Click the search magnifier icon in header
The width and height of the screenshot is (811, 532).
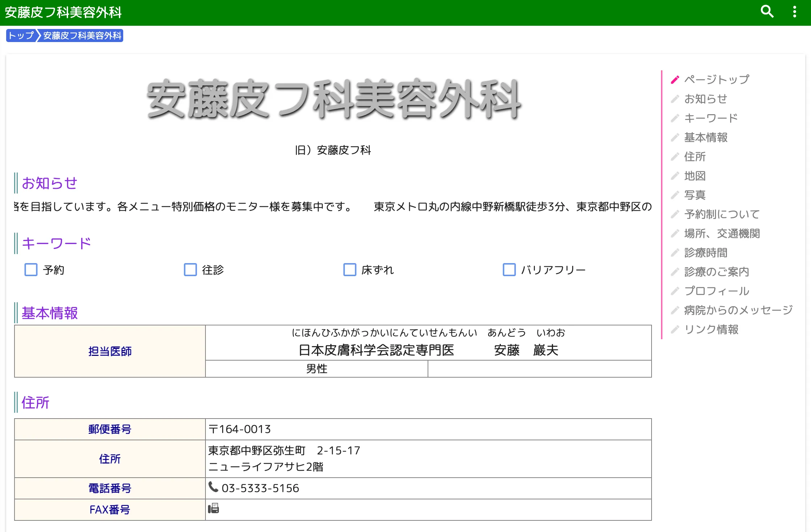tap(767, 12)
